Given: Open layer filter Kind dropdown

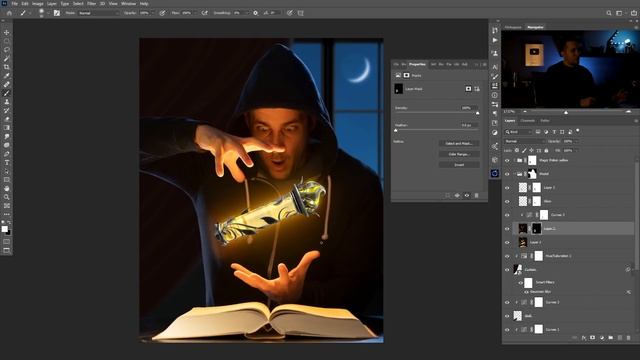Looking at the screenshot, I should (x=519, y=132).
